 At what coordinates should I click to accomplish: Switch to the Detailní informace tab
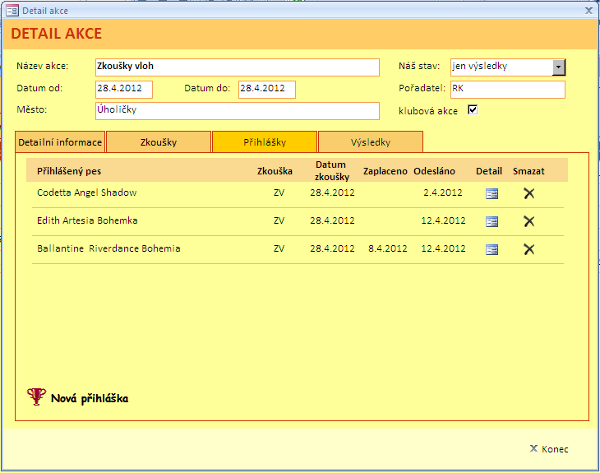tap(60, 142)
